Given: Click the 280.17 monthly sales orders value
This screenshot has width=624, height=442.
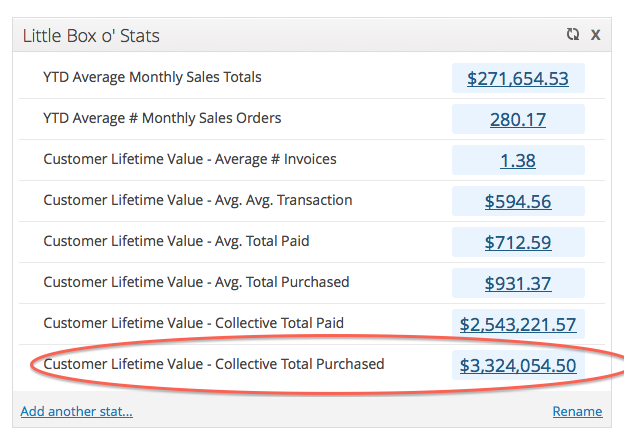Looking at the screenshot, I should click(518, 120).
